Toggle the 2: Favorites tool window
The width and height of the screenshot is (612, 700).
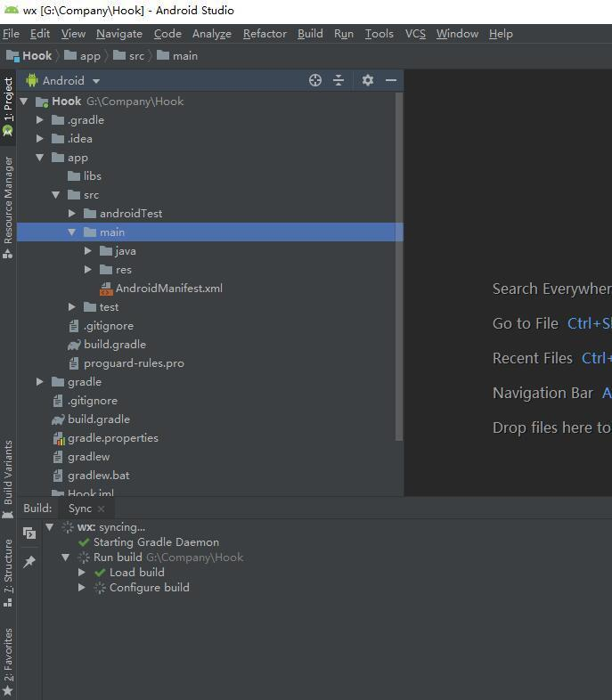point(8,662)
